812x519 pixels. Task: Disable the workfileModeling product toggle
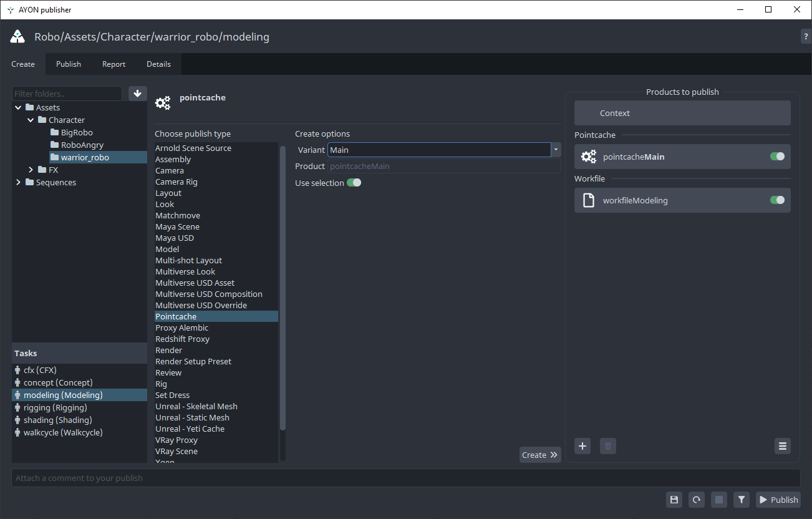[x=777, y=200]
